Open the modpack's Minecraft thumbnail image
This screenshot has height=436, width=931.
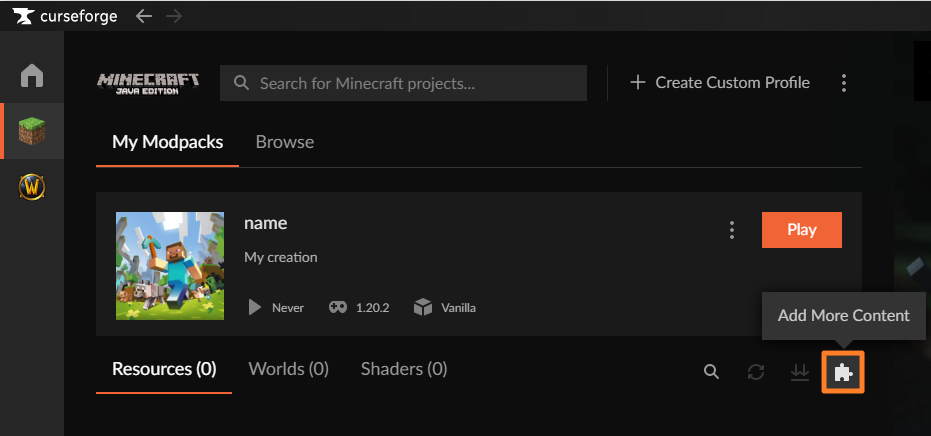170,266
